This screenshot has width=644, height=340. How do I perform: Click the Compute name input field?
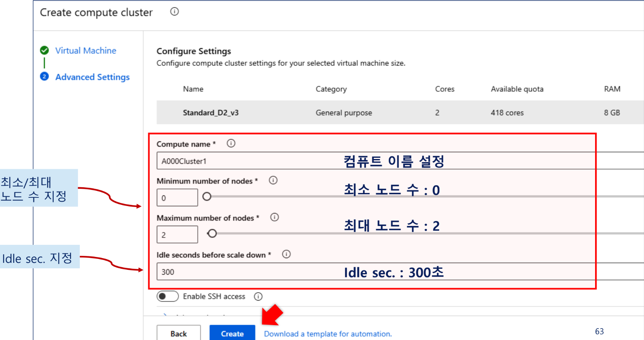[400, 161]
